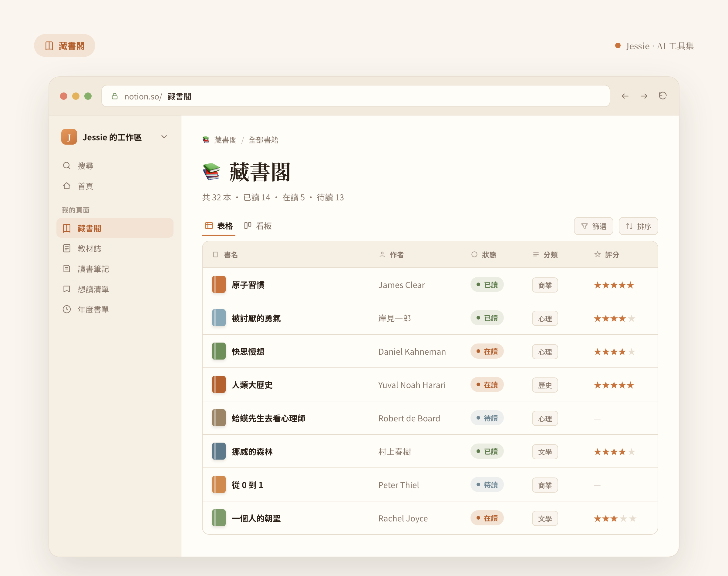Click 待讀 status of 從 0 到 1

coord(487,485)
